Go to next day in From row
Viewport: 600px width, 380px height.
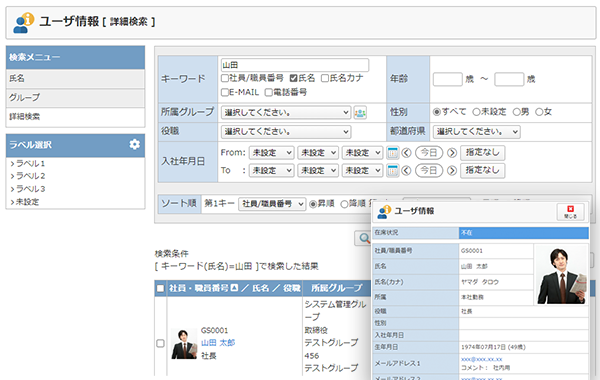point(452,153)
